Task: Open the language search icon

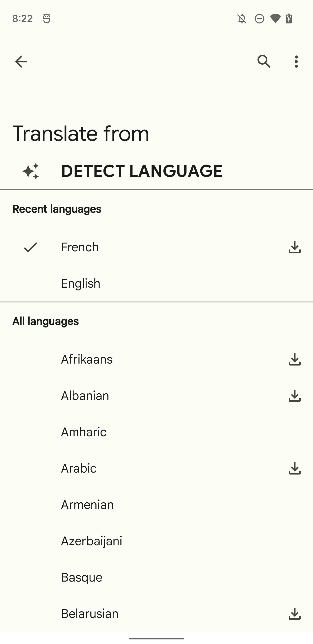Action: pyautogui.click(x=264, y=62)
